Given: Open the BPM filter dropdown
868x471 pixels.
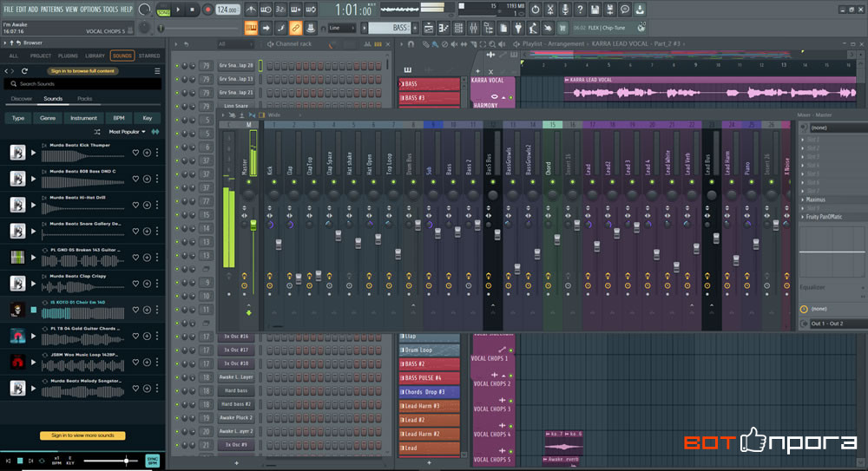Looking at the screenshot, I should tap(119, 118).
